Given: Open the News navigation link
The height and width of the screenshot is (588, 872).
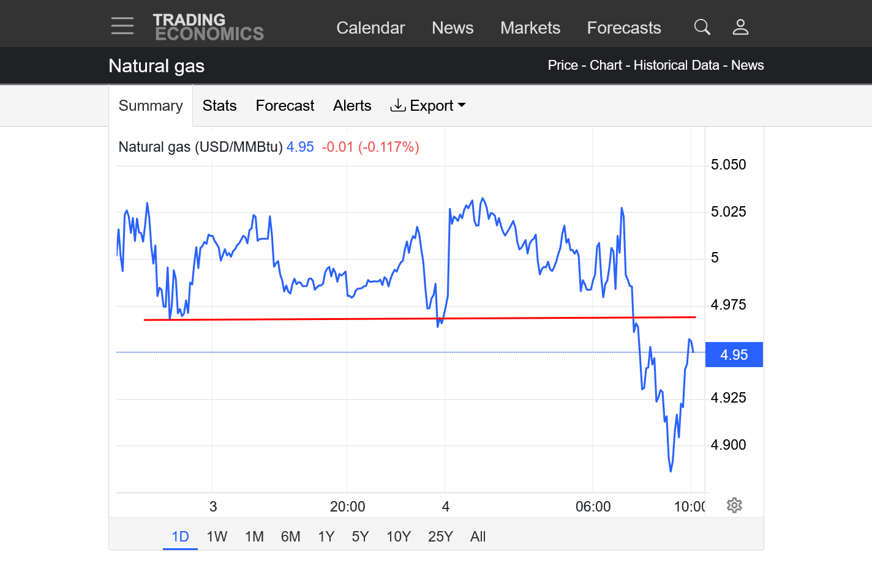Looking at the screenshot, I should pos(453,28).
